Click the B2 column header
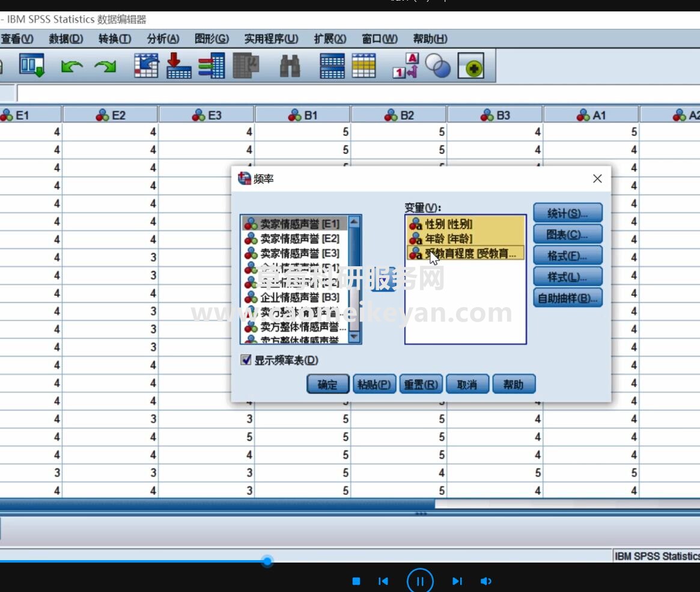The height and width of the screenshot is (592, 700). click(398, 115)
